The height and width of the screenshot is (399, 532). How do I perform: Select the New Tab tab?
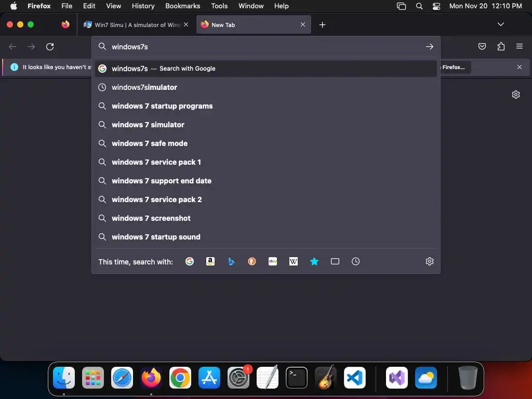(254, 25)
